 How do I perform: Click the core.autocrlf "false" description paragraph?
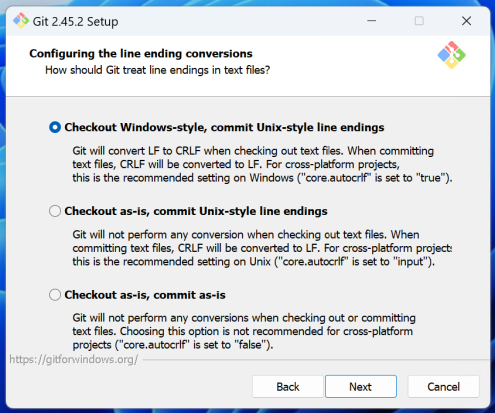244,331
